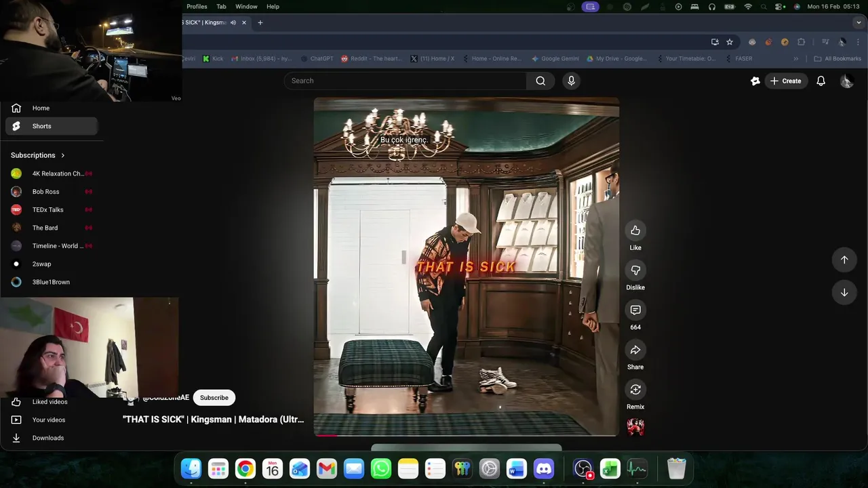Open YouTube notifications bell

click(x=821, y=81)
